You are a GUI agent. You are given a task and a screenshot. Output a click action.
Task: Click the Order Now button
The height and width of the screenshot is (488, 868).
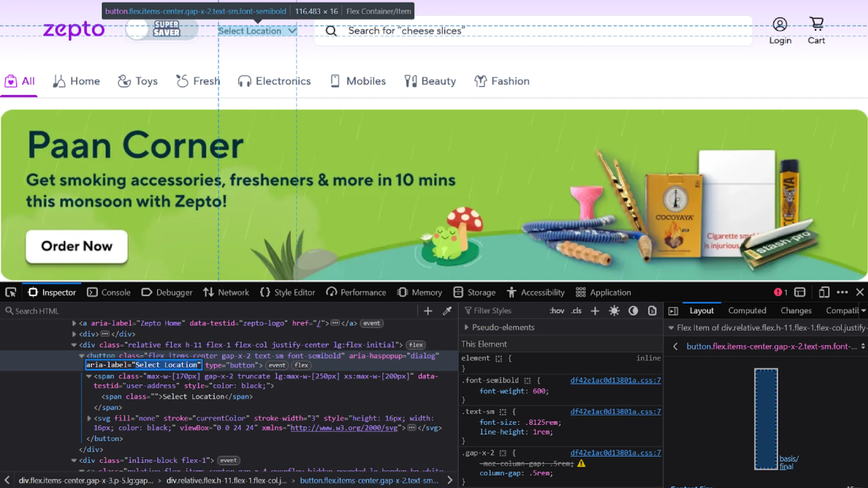coord(77,246)
